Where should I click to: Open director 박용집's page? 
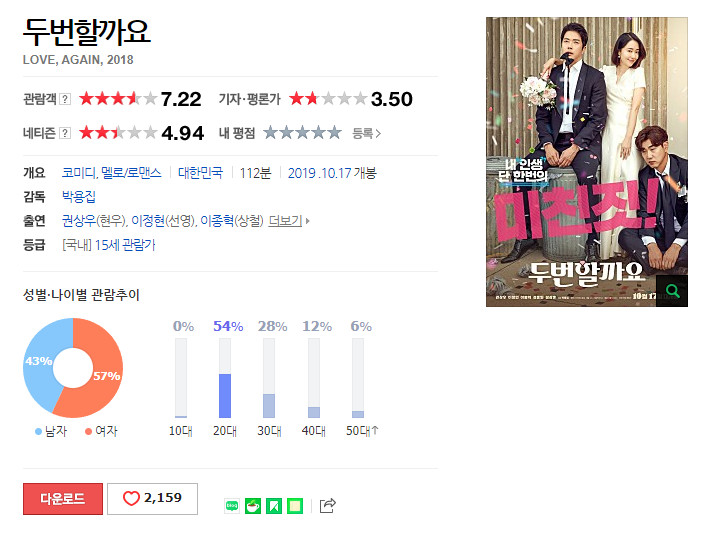[79, 196]
